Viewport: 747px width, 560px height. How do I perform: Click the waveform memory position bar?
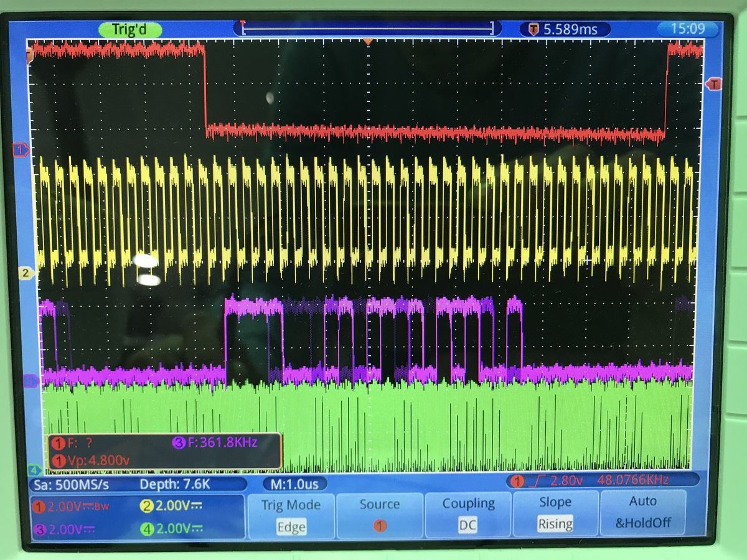(x=368, y=28)
